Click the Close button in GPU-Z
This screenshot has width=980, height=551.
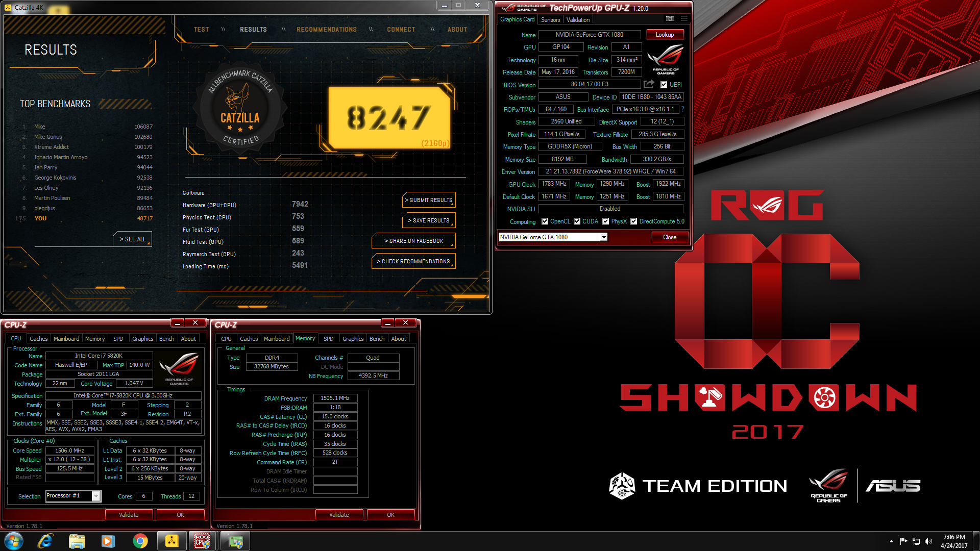click(x=670, y=237)
